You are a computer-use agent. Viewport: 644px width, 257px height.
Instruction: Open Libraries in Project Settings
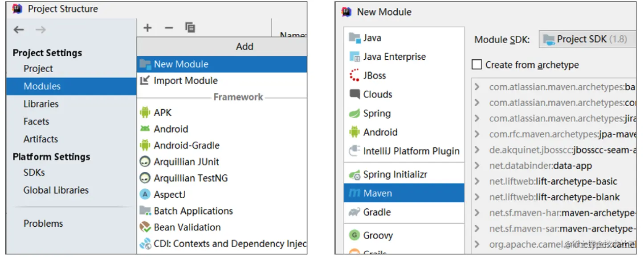click(x=41, y=104)
